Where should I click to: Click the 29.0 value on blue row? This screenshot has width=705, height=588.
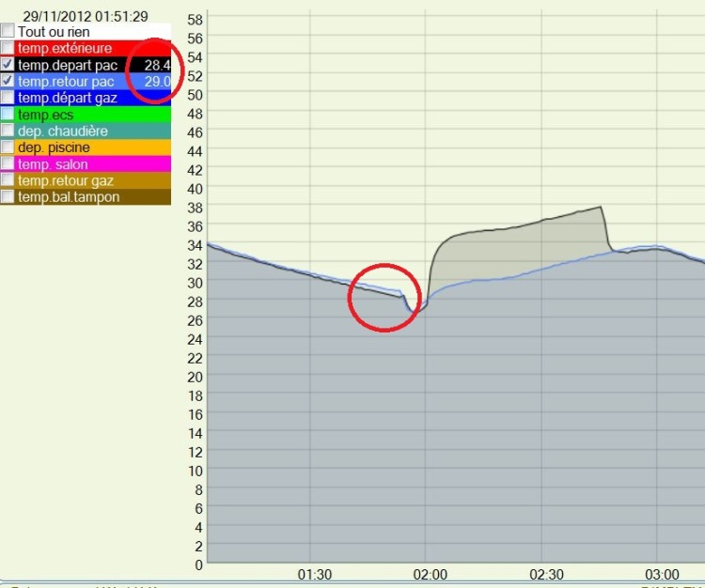(156, 82)
